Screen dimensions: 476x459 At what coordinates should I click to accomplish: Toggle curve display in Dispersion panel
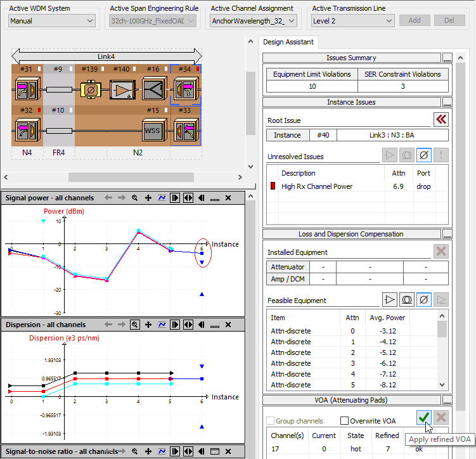click(162, 325)
